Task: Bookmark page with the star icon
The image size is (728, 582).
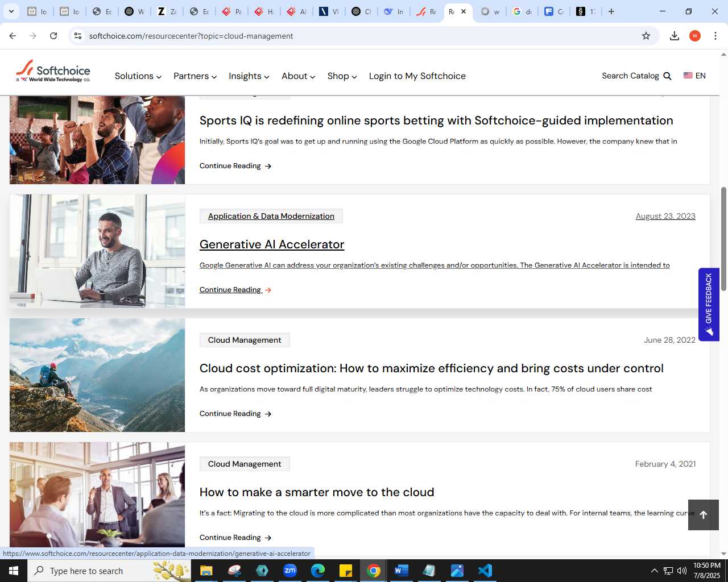Action: [646, 36]
